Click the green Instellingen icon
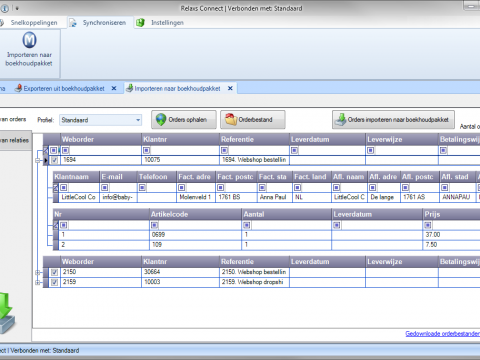The height and width of the screenshot is (360, 480). (140, 23)
